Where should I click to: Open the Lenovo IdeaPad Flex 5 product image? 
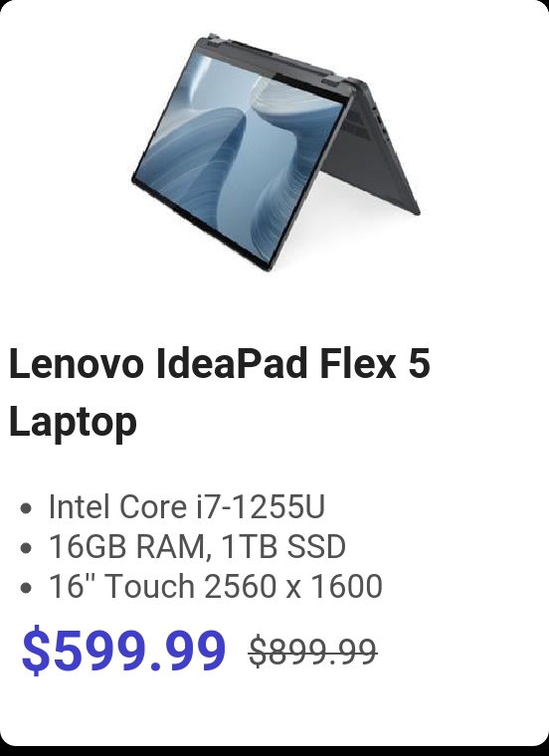click(275, 152)
